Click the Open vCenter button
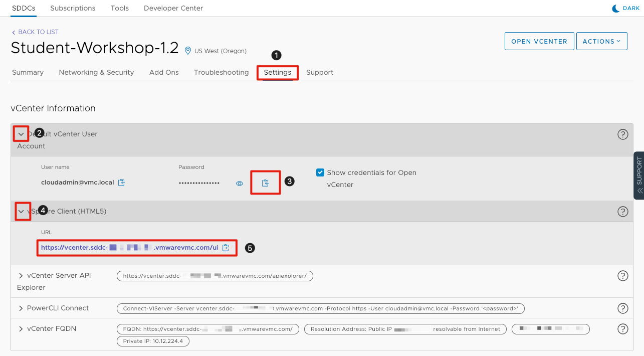This screenshot has height=356, width=644. coord(539,42)
